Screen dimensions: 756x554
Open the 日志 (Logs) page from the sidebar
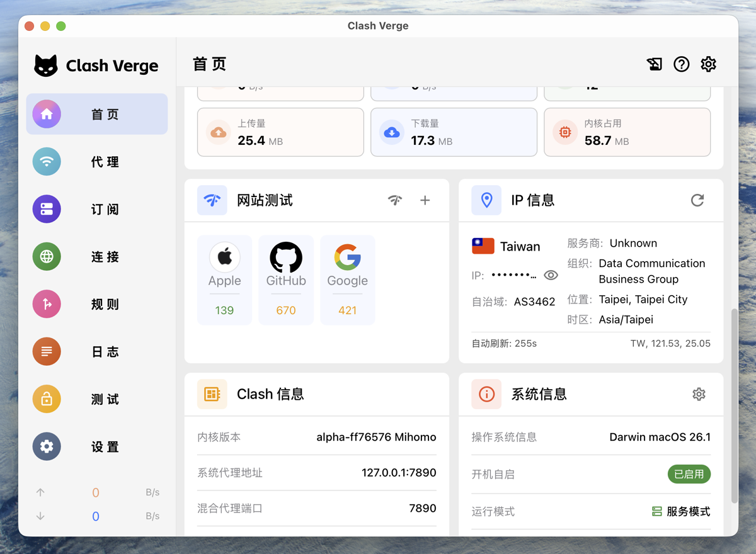[x=96, y=351]
